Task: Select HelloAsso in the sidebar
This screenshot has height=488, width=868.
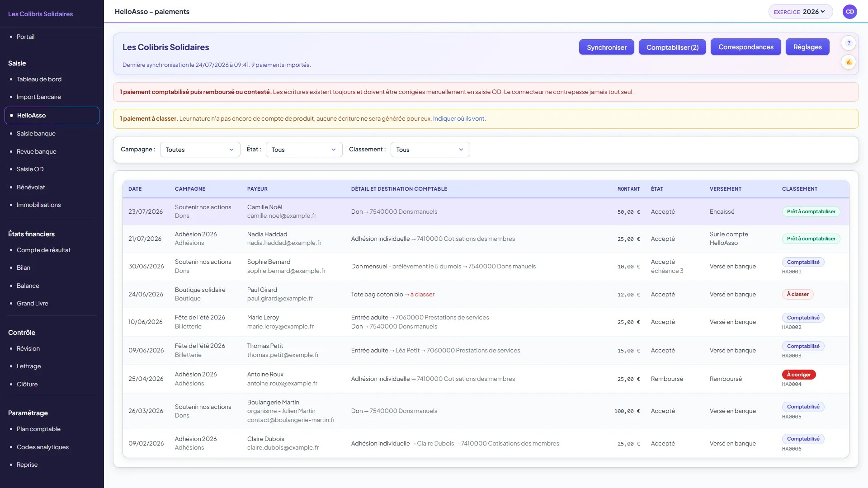Action: (52, 115)
